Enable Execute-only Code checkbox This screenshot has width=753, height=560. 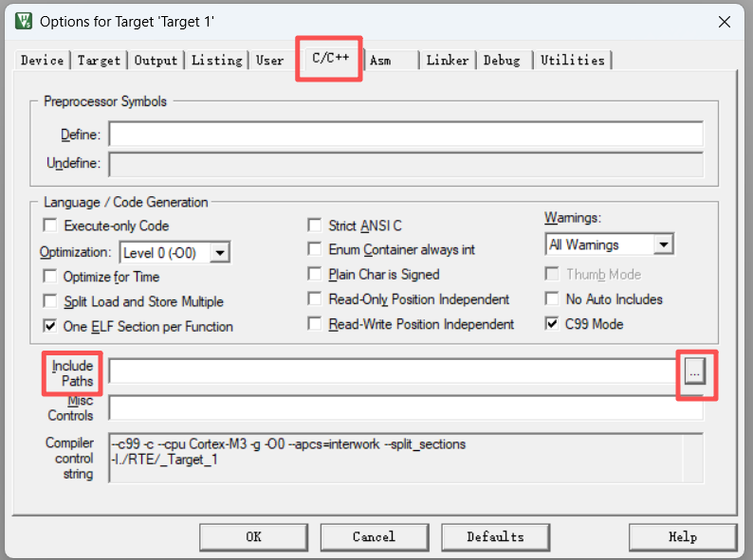50,226
